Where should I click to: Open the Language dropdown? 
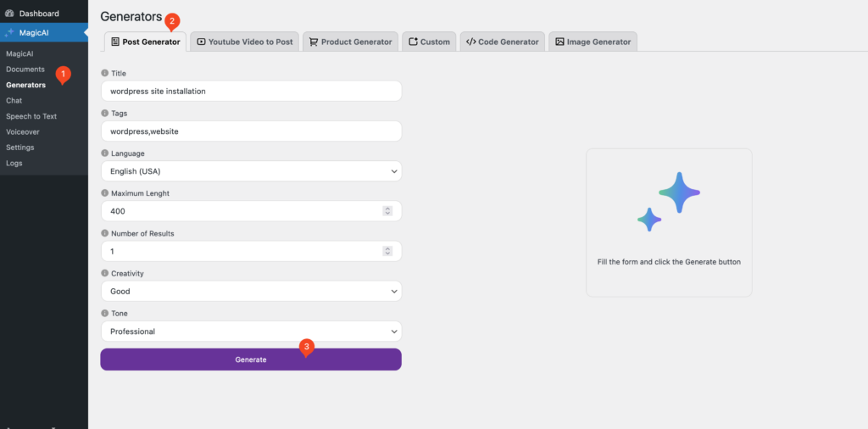250,171
